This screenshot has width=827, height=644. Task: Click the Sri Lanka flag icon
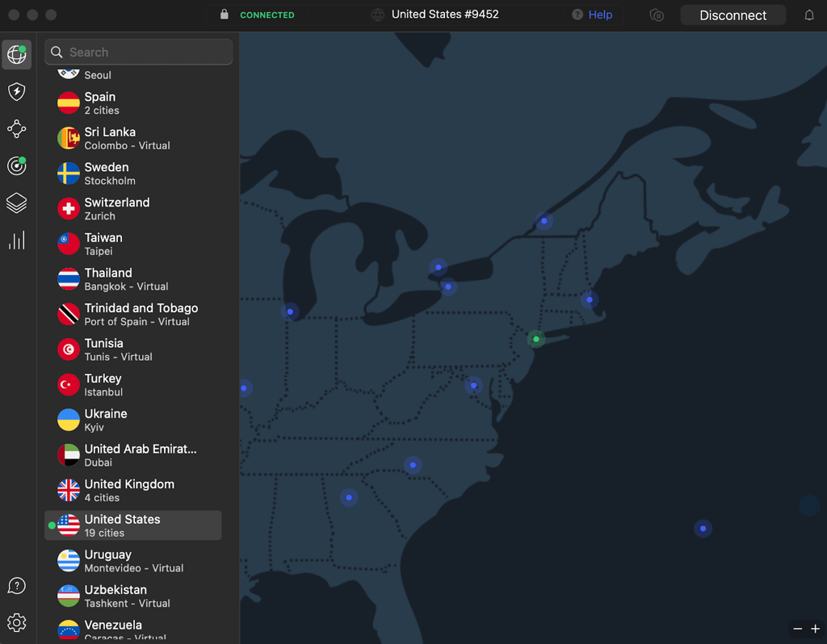[69, 138]
